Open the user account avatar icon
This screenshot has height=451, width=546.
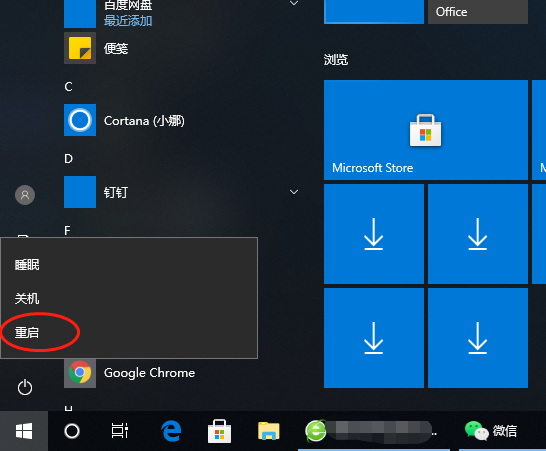[x=25, y=195]
